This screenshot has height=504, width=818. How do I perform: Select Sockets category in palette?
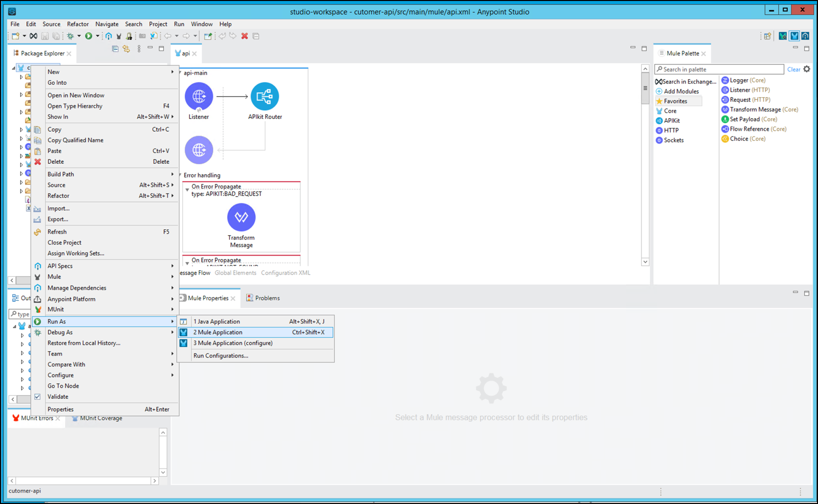point(670,140)
